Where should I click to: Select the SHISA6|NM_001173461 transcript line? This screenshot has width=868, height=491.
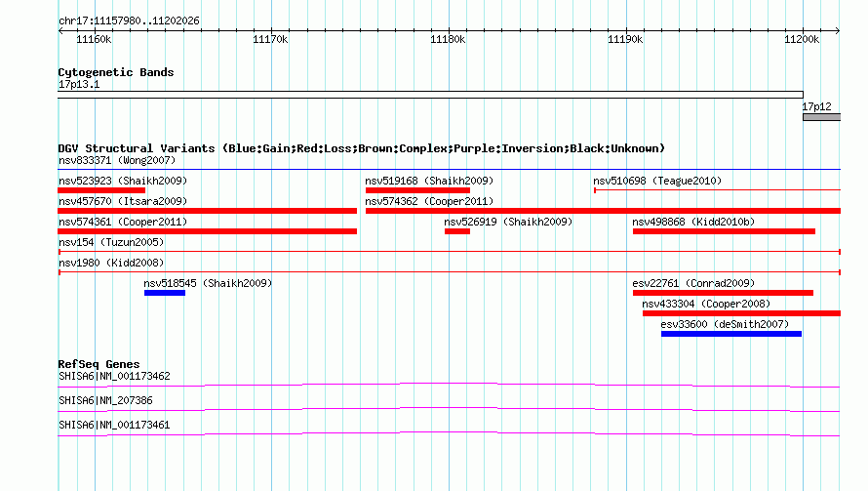coord(449,433)
